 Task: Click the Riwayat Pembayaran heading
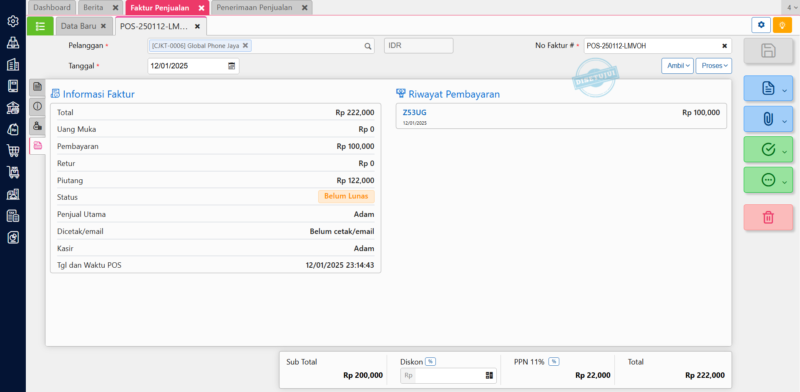tap(454, 94)
